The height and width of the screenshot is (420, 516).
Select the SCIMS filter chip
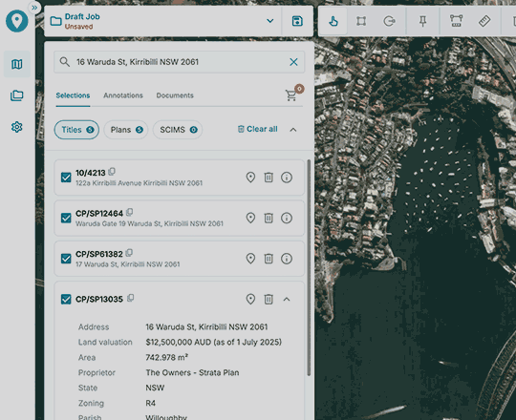click(178, 130)
